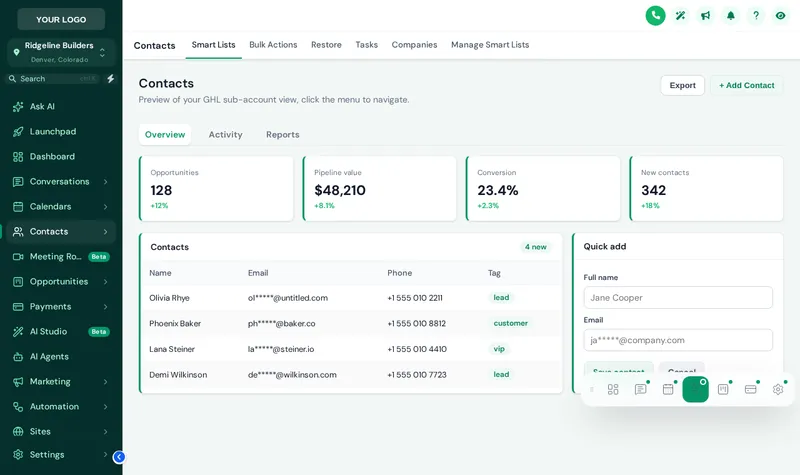Screen dimensions: 800x475
Task: Click the Add Contact button
Action: tap(746, 85)
